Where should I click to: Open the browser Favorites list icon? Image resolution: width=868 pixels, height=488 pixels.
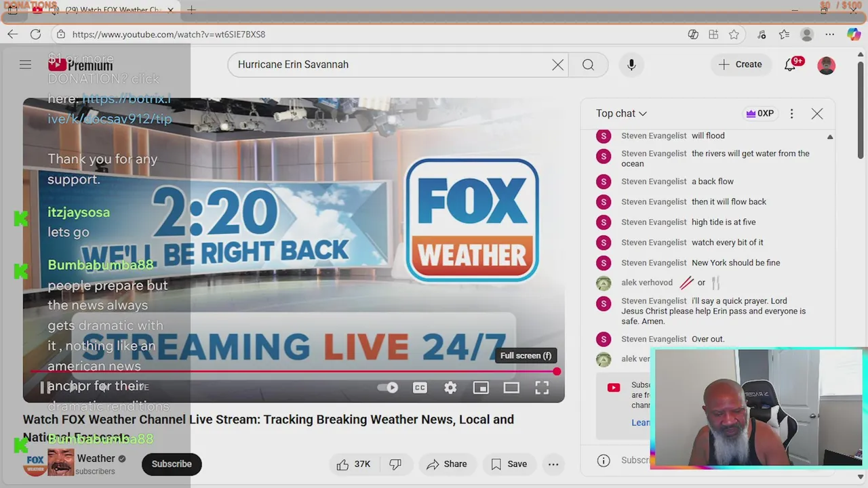[784, 34]
